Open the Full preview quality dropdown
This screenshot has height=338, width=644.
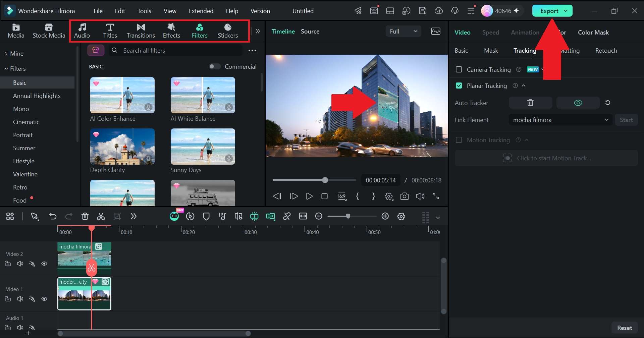[x=404, y=32]
